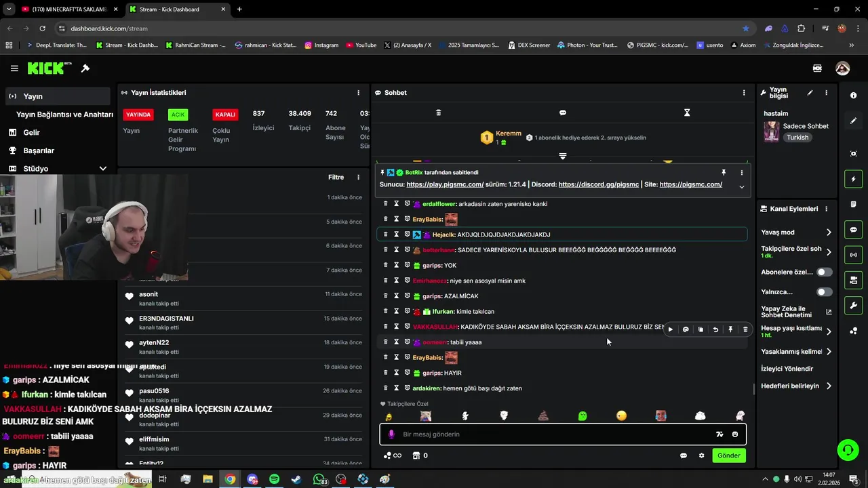Open Spotify from the Windows taskbar
This screenshot has height=488, width=868.
click(274, 479)
